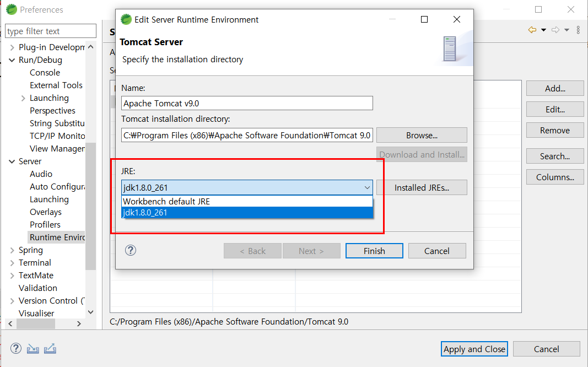Select Validation in the tree

pos(38,288)
